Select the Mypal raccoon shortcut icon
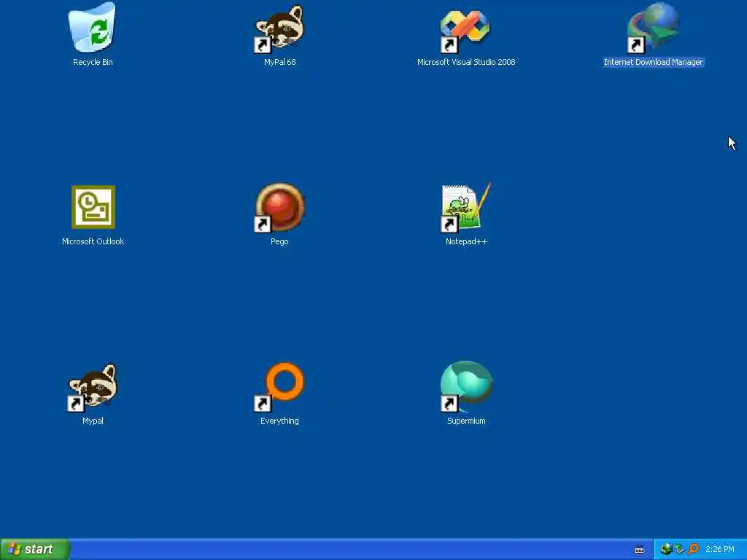747x560 pixels. pyautogui.click(x=93, y=387)
